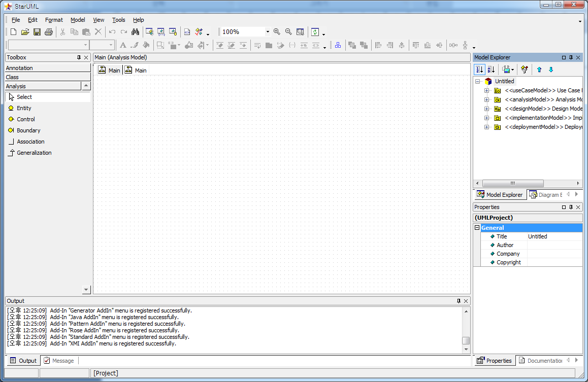Save the project with the floppy icon

point(37,32)
